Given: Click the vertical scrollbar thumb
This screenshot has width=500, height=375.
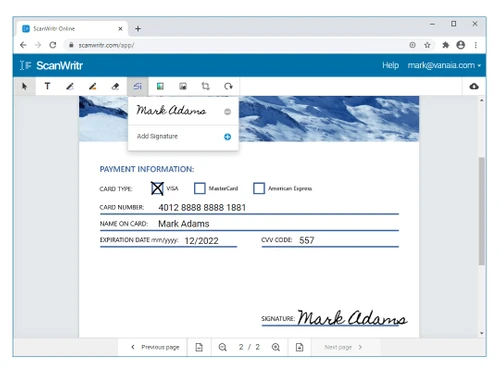Looking at the screenshot, I should point(481,211).
